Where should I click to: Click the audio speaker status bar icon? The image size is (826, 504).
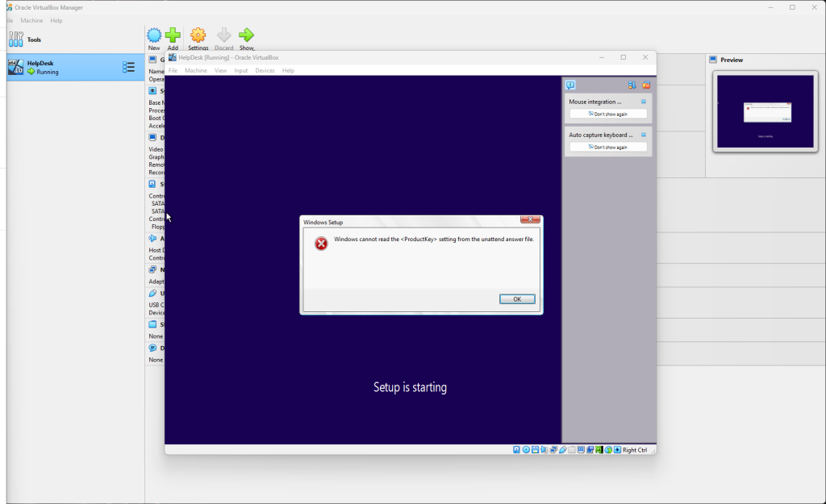[x=544, y=450]
